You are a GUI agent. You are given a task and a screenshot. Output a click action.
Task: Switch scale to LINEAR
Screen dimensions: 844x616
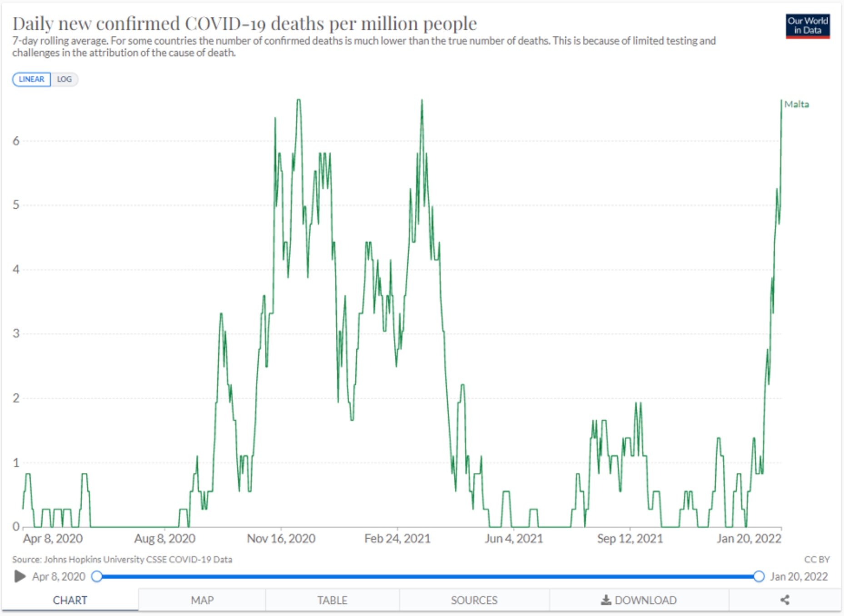tap(31, 79)
